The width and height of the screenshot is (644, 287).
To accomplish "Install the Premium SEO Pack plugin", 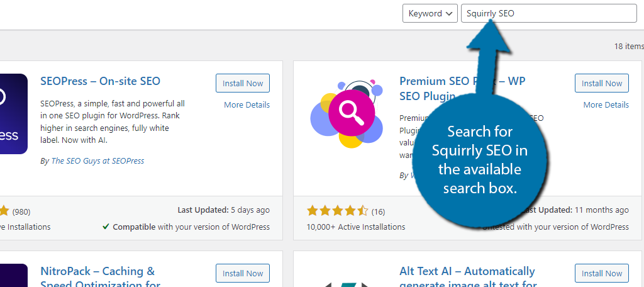I will click(602, 83).
